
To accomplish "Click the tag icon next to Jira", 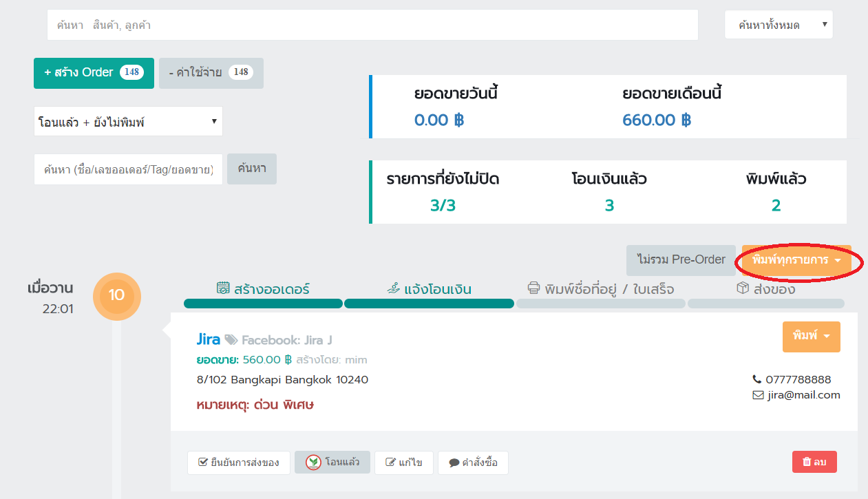I will coord(231,340).
